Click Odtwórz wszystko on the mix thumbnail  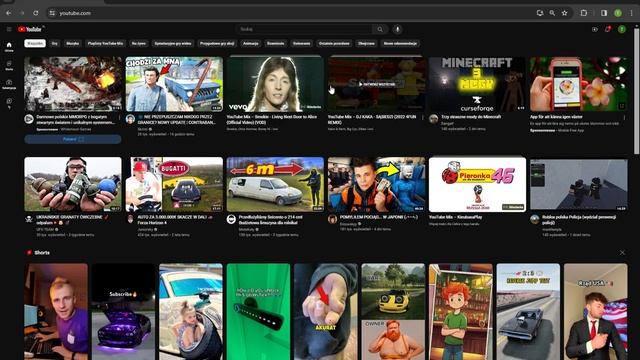(376, 84)
